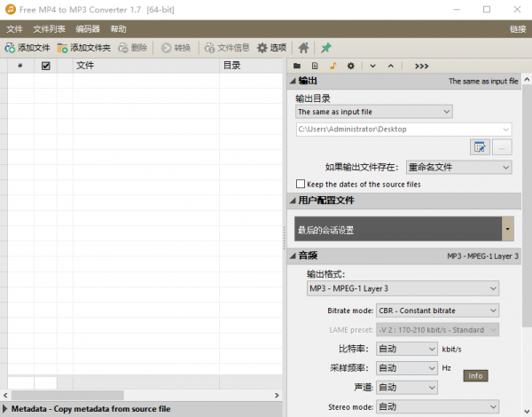Open the 重命名文件 dropdown
This screenshot has width=532, height=417.
458,168
